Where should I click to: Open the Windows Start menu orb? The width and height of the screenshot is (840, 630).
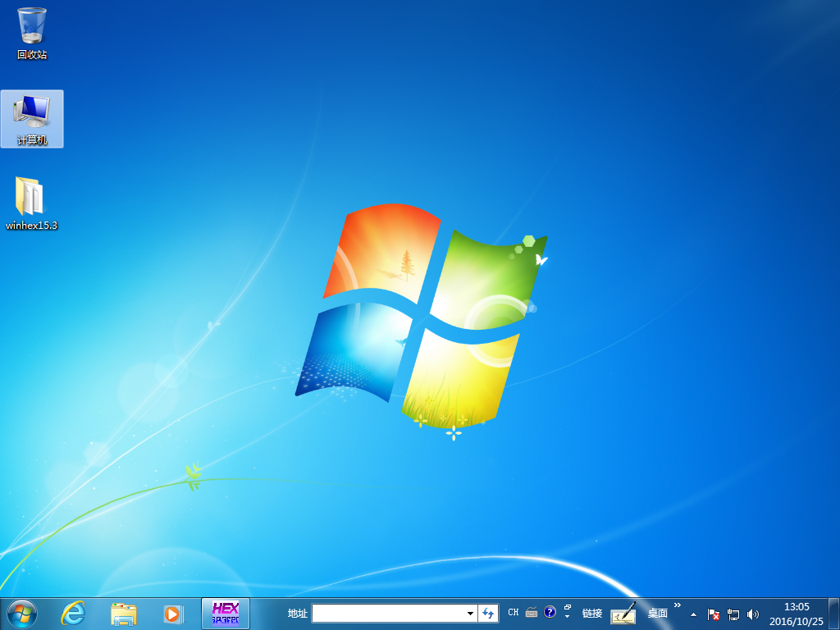[22, 614]
